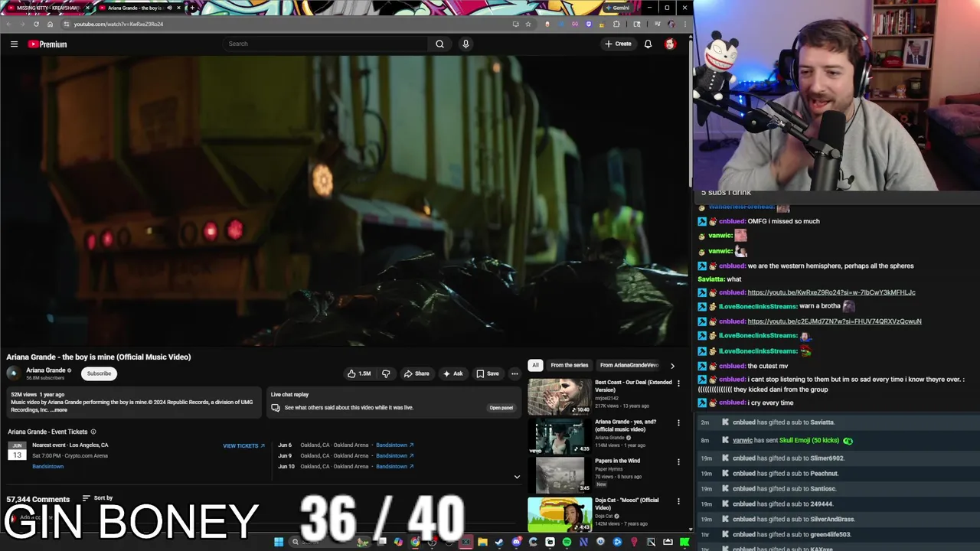Open a new Chrome tab
This screenshot has height=551, width=980.
pyautogui.click(x=192, y=8)
